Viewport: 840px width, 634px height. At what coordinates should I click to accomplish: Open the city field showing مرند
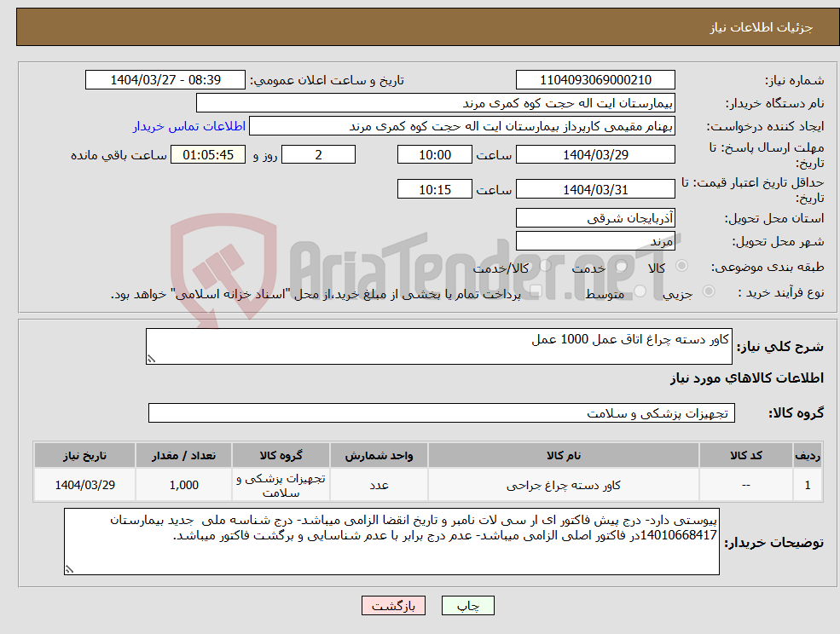[594, 240]
